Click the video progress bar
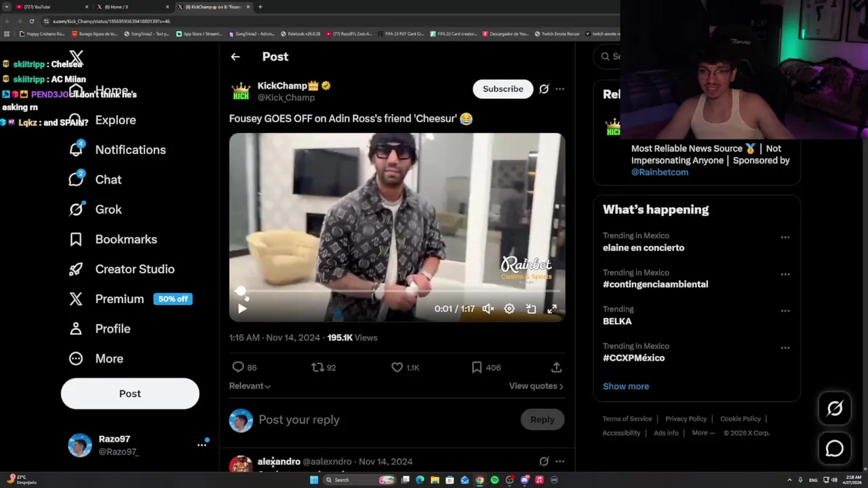 pos(399,291)
